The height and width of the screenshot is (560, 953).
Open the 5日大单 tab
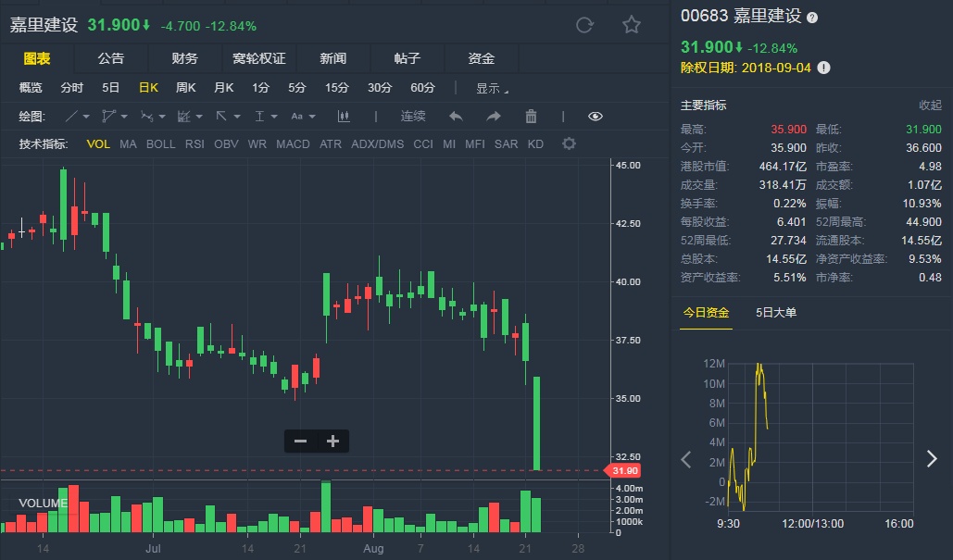776,313
